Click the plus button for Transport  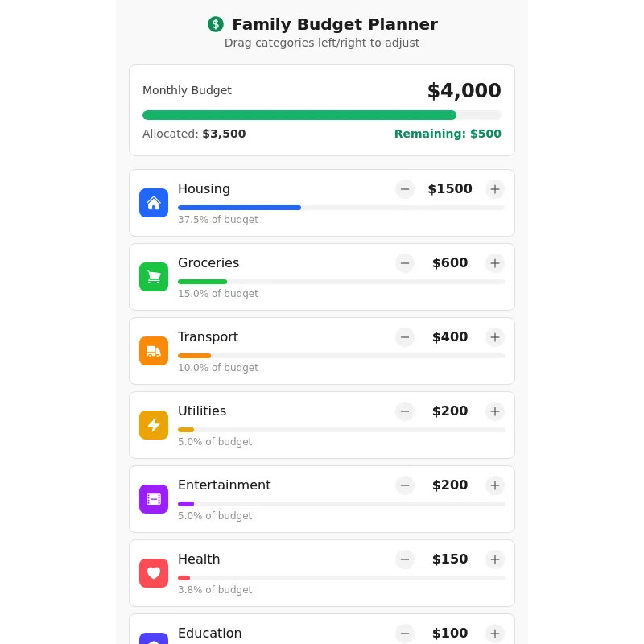pos(495,337)
